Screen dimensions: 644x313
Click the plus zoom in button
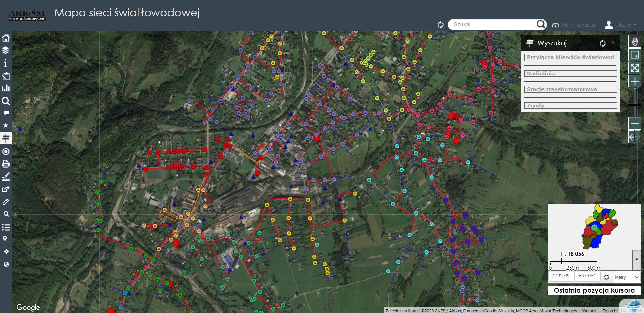pos(634,81)
